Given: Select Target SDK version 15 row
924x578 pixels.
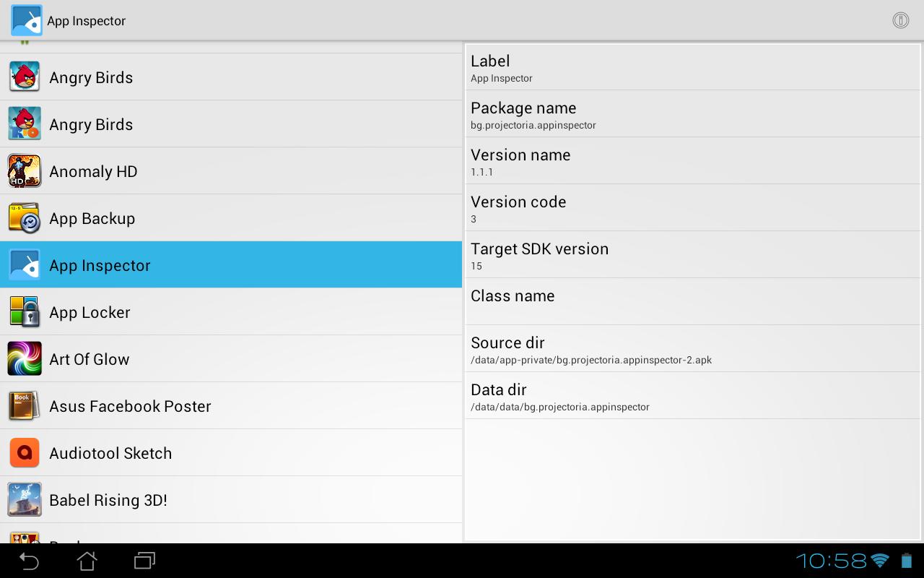Looking at the screenshot, I should coord(693,254).
